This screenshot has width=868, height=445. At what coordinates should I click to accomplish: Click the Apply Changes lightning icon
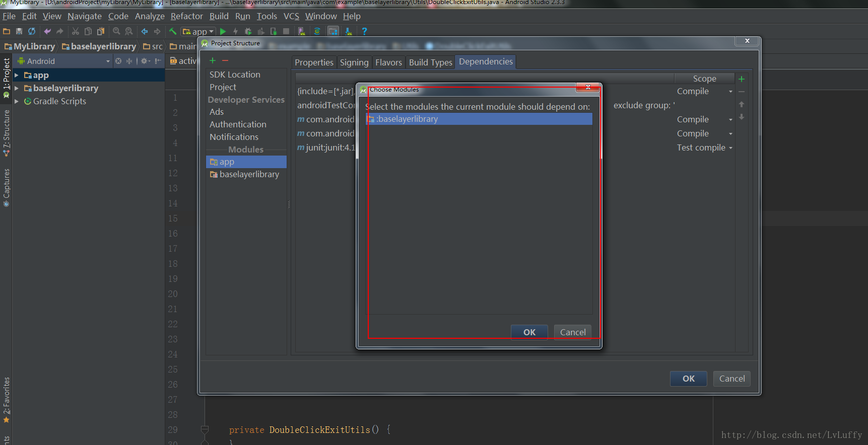(235, 31)
